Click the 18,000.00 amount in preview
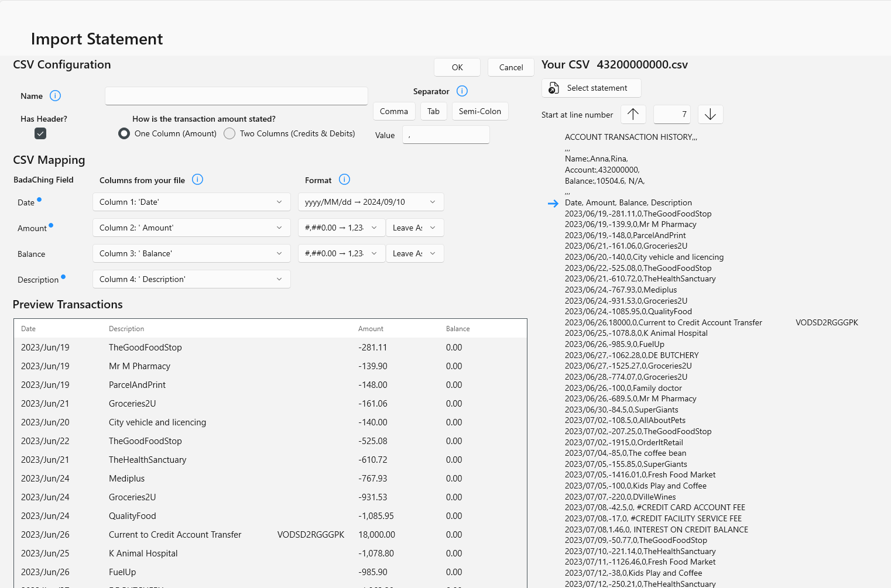The height and width of the screenshot is (588, 891). coord(376,535)
